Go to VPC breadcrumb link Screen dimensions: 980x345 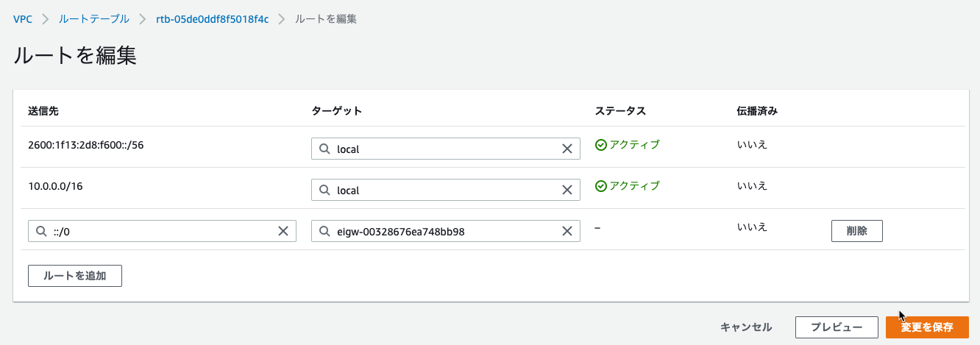tap(23, 19)
